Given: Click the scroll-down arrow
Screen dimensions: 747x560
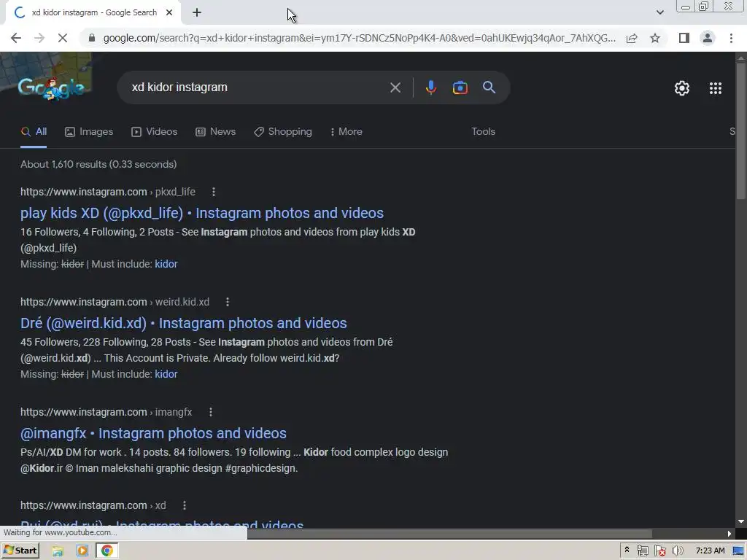Looking at the screenshot, I should coord(740,522).
